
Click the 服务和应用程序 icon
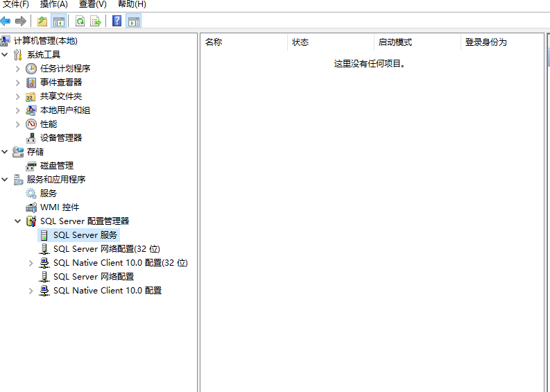click(18, 180)
